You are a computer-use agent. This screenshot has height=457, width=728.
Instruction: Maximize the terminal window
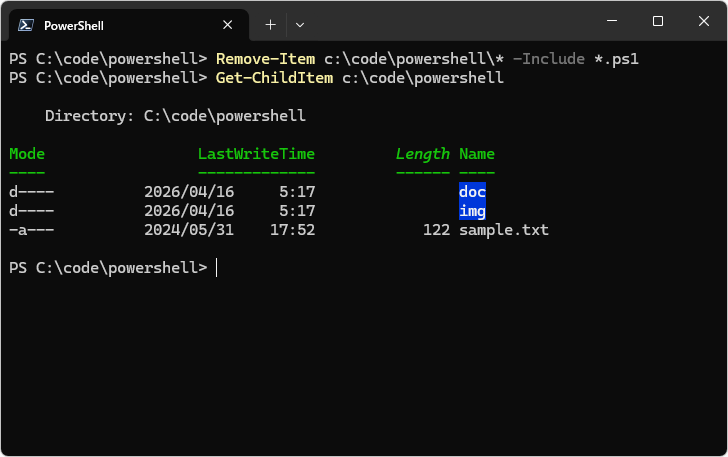[657, 21]
